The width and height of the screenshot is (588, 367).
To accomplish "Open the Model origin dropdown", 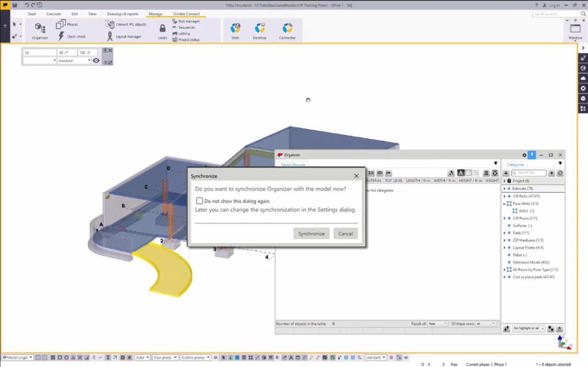I will click(18, 357).
